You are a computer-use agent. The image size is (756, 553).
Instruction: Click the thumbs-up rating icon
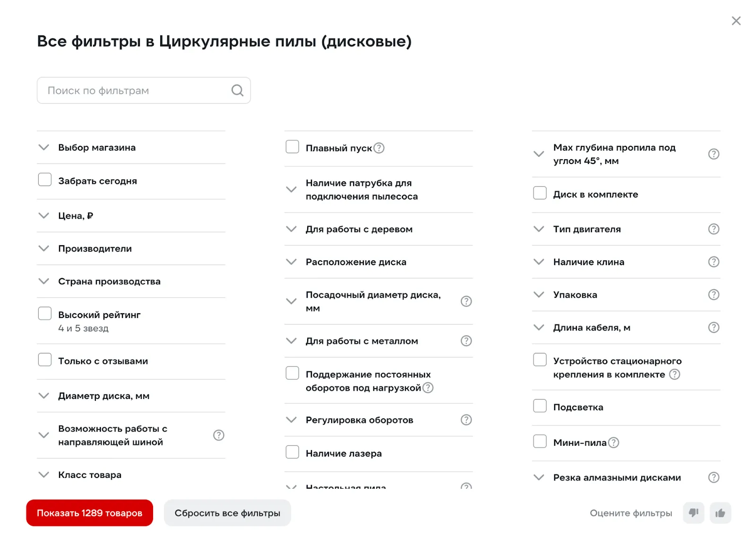pyautogui.click(x=720, y=513)
